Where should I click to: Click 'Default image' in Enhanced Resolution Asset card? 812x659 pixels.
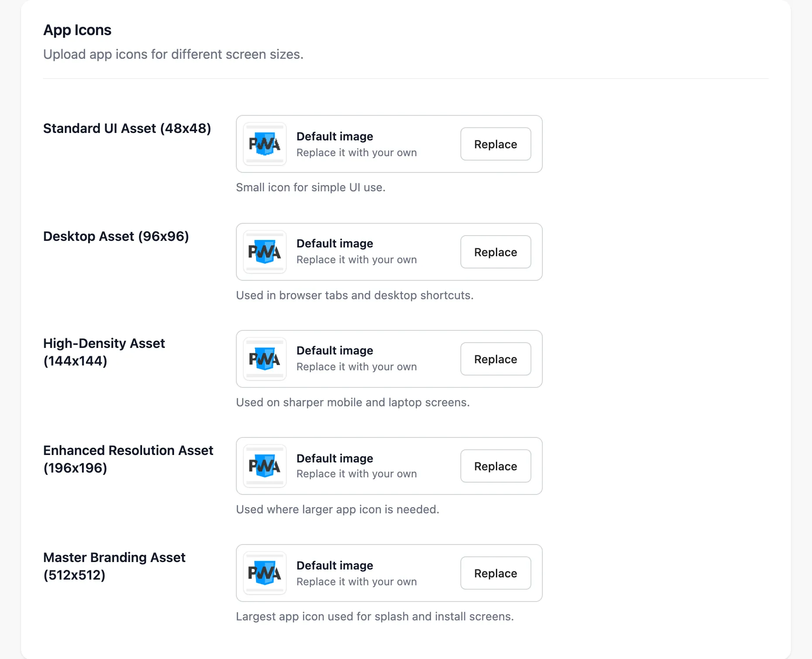[335, 458]
